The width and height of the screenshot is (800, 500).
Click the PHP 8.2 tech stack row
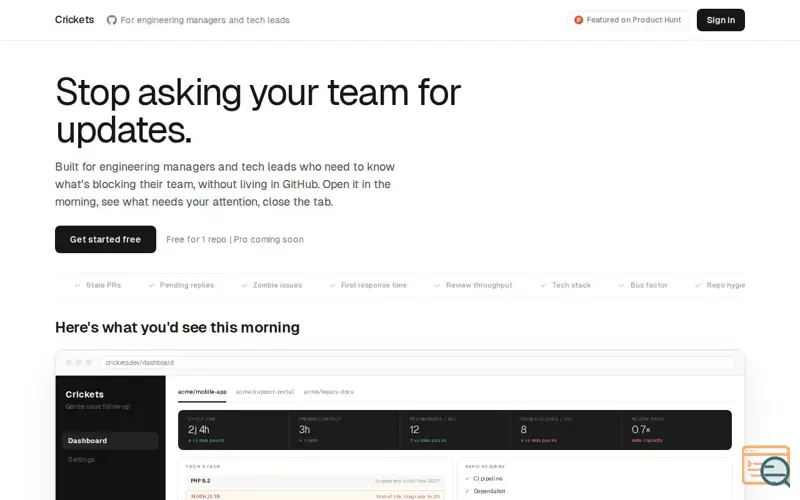[x=315, y=481]
